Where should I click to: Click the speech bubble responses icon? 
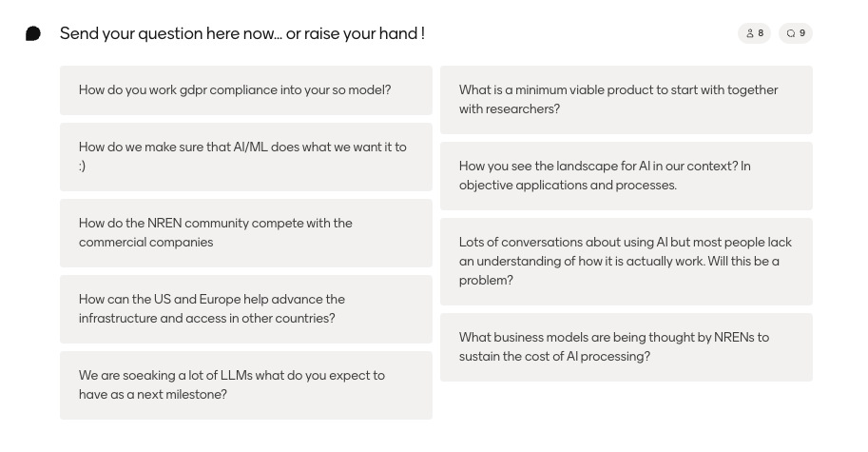point(790,33)
